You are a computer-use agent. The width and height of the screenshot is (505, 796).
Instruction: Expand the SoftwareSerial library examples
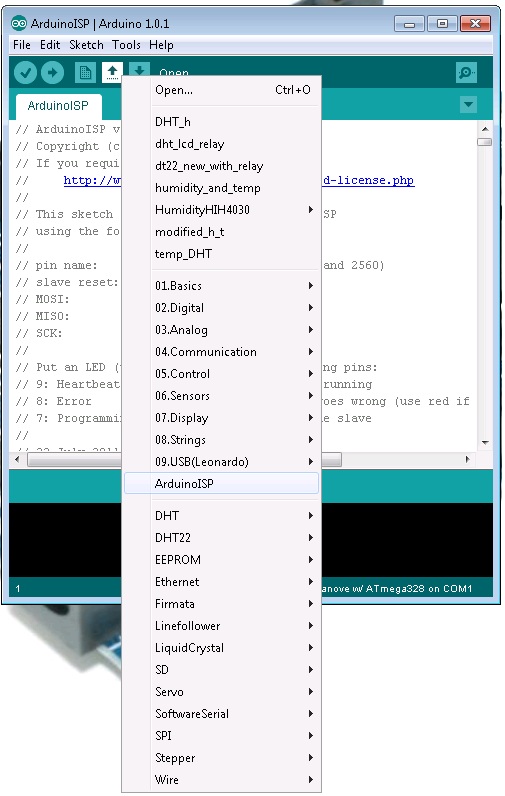point(221,714)
